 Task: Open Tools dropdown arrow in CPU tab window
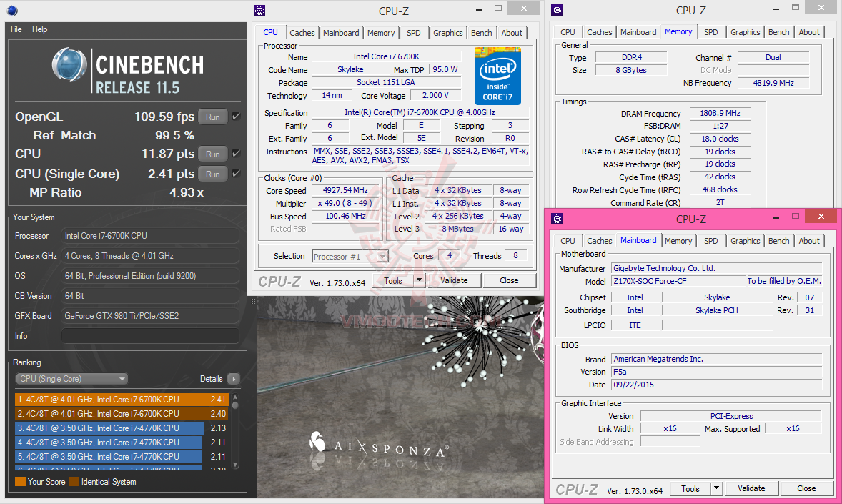pos(419,280)
